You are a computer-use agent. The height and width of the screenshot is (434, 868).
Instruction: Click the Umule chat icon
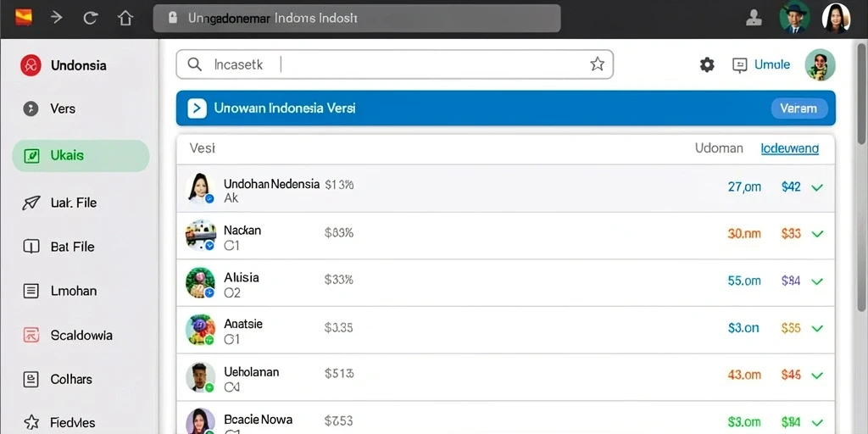click(739, 65)
